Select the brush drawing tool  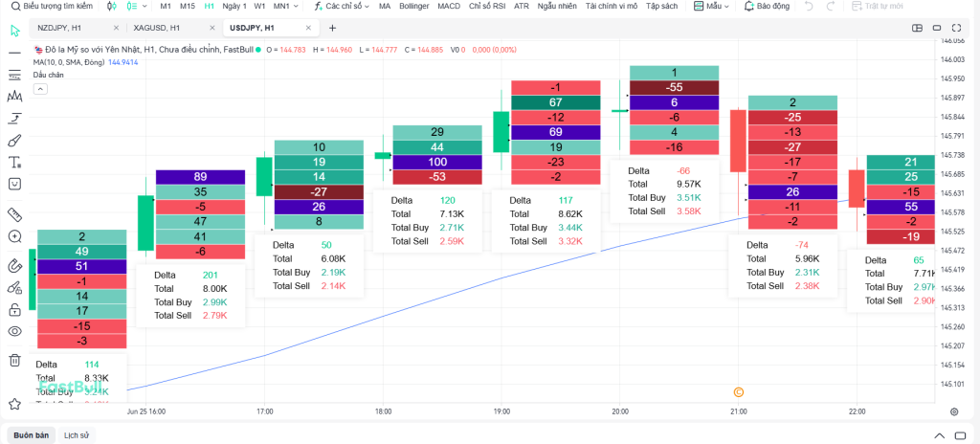click(14, 141)
